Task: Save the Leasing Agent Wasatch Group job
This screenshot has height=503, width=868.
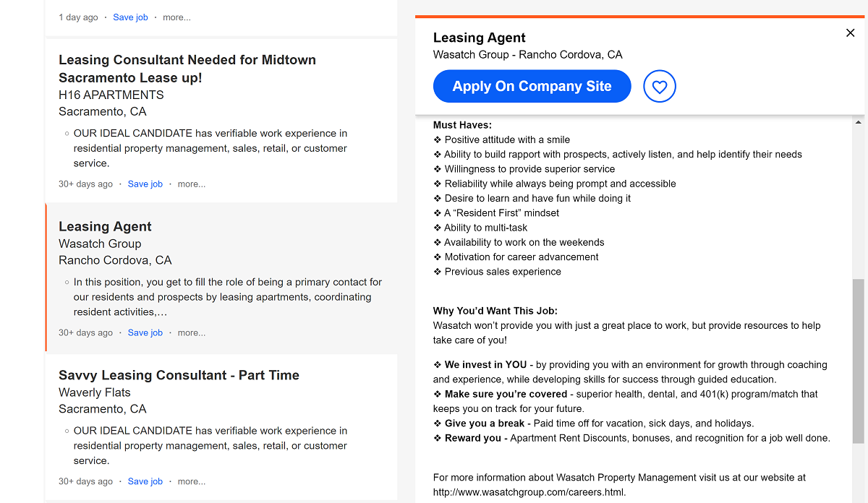Action: 145,332
